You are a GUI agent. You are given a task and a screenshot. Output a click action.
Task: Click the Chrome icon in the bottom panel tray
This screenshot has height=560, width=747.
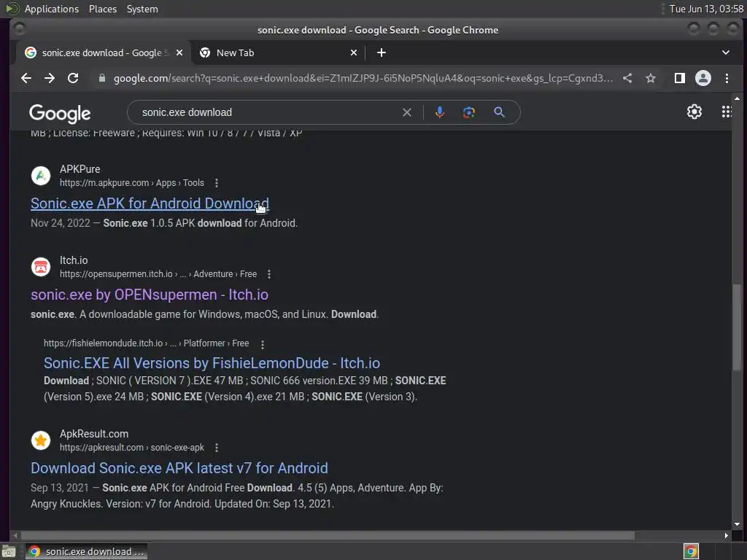point(691,551)
